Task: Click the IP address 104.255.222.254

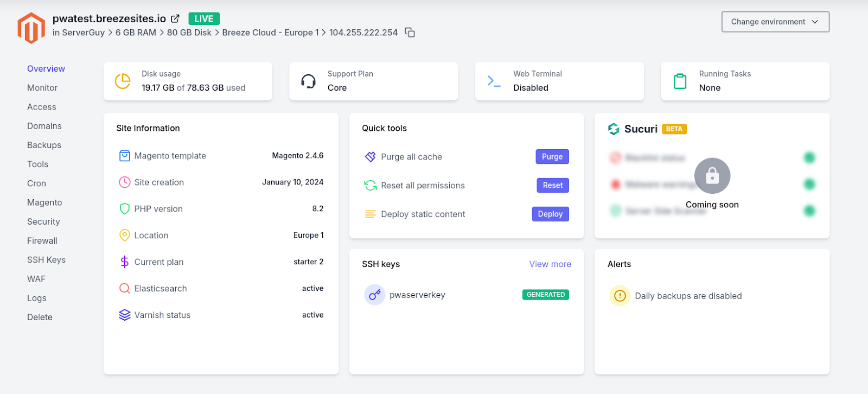Action: [x=363, y=33]
